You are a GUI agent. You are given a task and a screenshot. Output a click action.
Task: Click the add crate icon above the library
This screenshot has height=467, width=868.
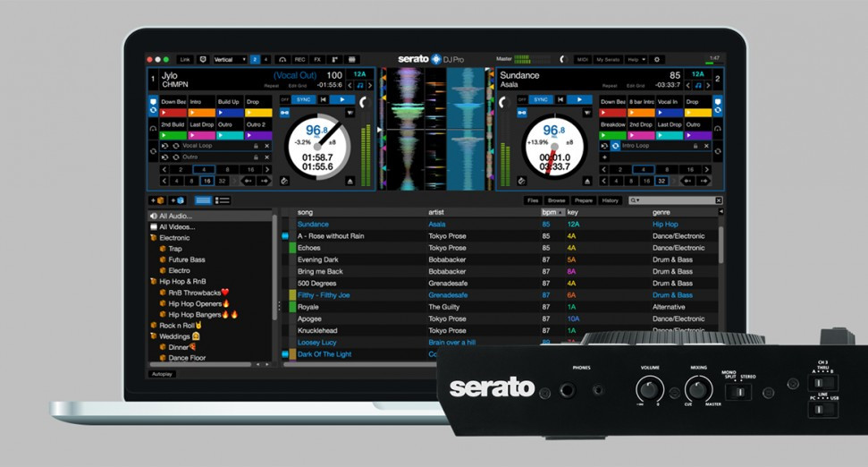tap(157, 200)
